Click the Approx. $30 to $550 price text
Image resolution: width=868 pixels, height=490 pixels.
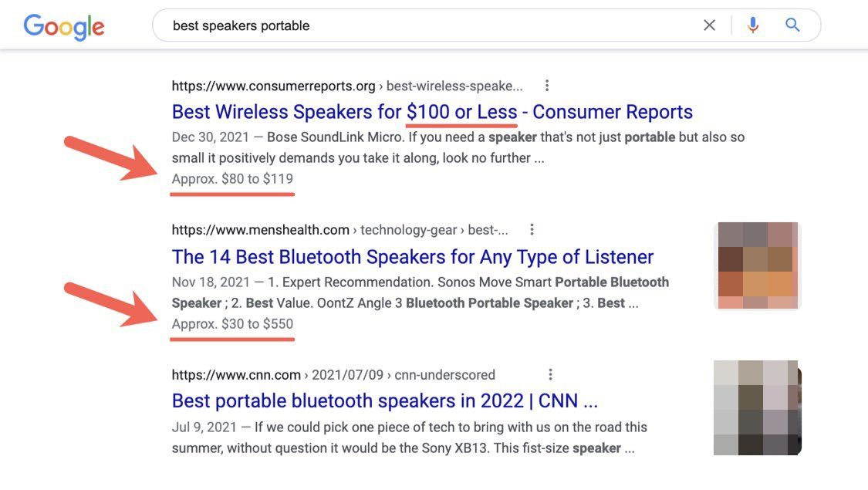(231, 323)
